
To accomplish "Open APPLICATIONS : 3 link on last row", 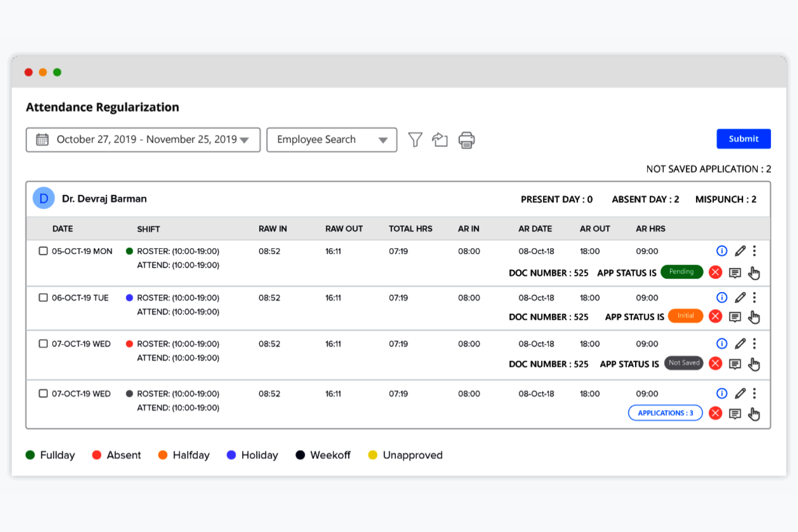I will (665, 413).
